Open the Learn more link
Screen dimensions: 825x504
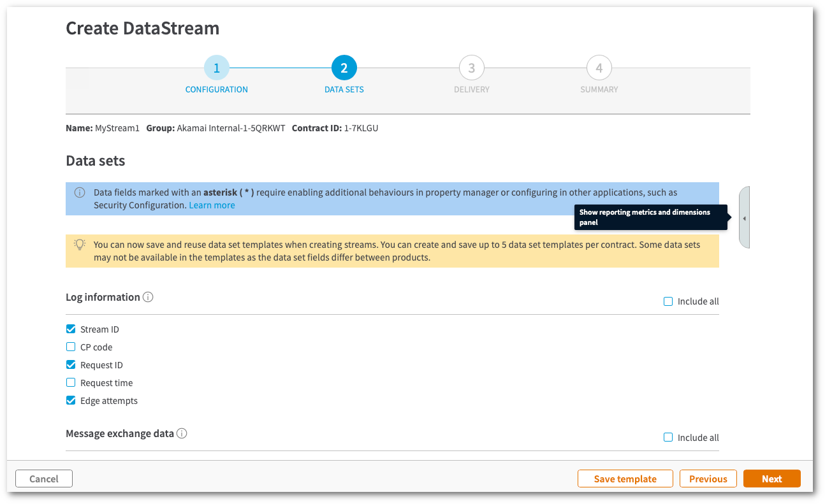(212, 205)
